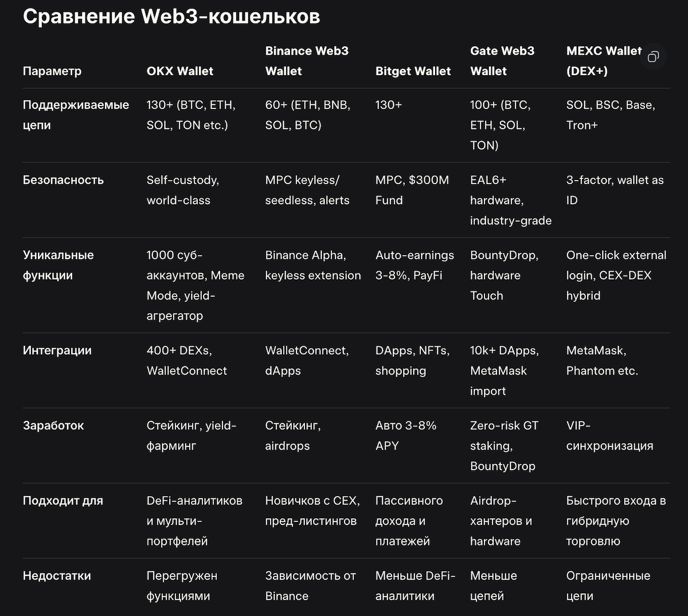The height and width of the screenshot is (616, 688).
Task: Select the 'OKX Wallet' column header
Action: point(180,71)
